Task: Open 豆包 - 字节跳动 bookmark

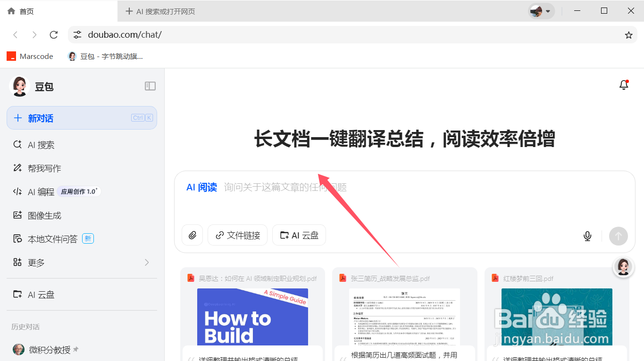Action: pyautogui.click(x=105, y=56)
